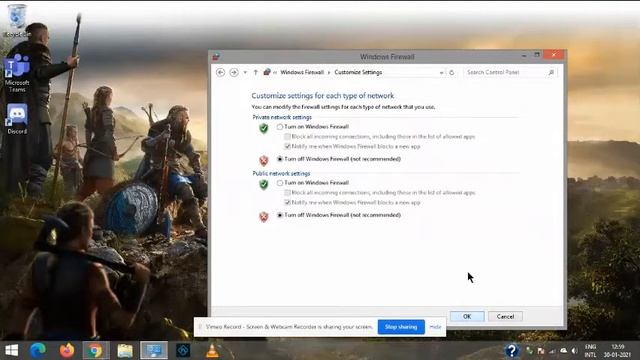Cancel the firewall settings changes
This screenshot has height=360, width=640.
[x=505, y=316]
